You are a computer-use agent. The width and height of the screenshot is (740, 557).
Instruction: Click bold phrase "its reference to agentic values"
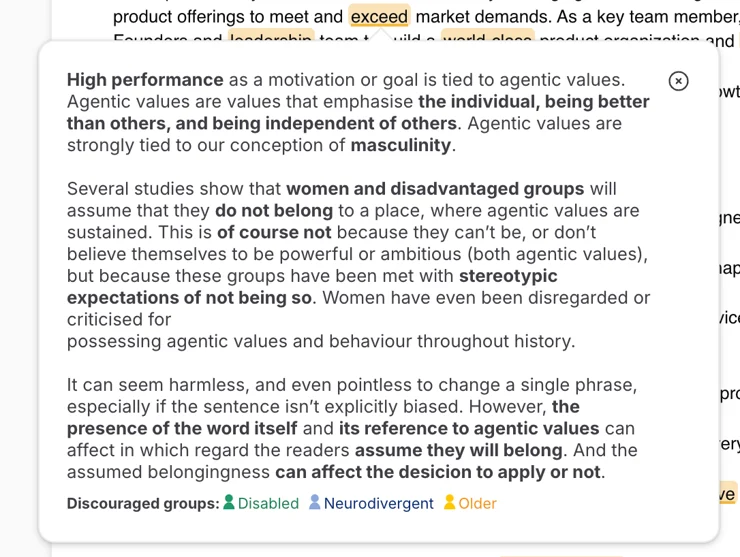(469, 428)
